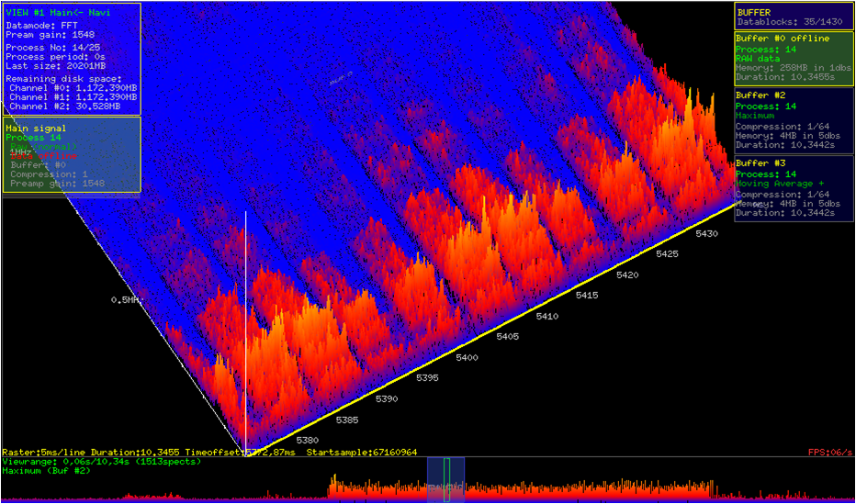Click the 0.5MHz frequency axis label
Screen dimensions: 856x504
coord(127,300)
